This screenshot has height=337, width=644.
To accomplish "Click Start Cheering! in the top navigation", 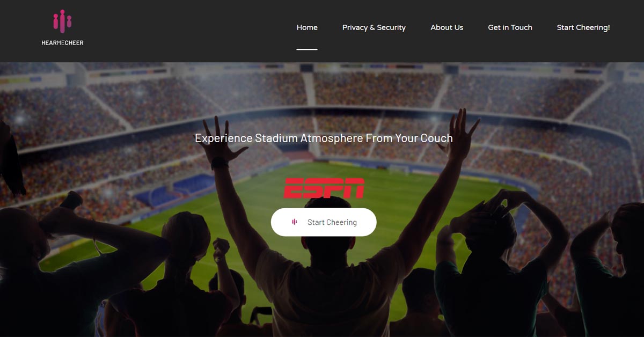I will [x=583, y=27].
